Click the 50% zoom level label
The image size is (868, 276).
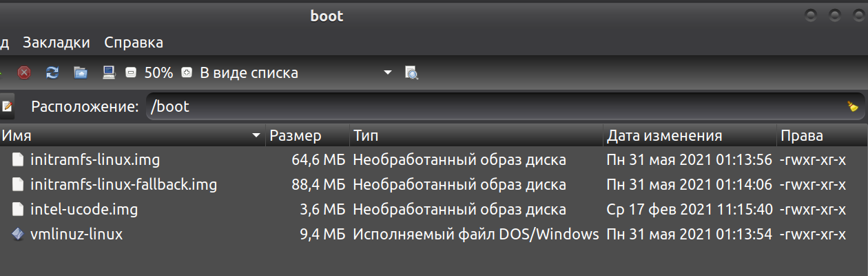tap(158, 72)
